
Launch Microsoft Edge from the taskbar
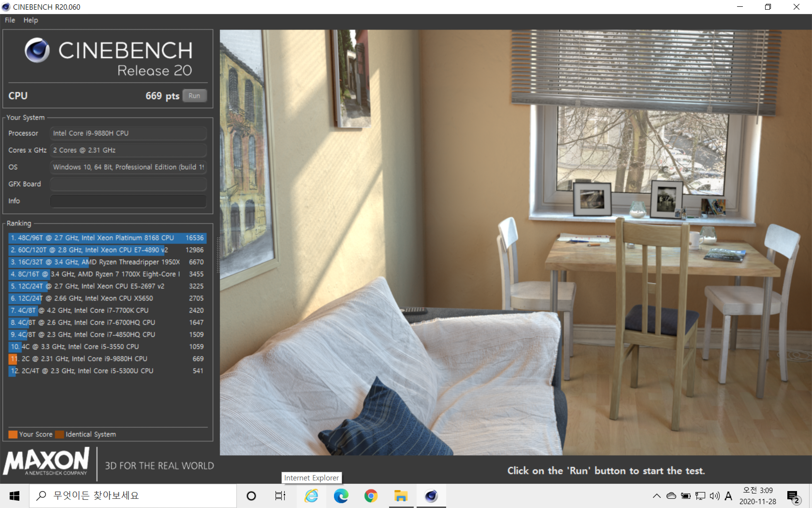click(341, 496)
